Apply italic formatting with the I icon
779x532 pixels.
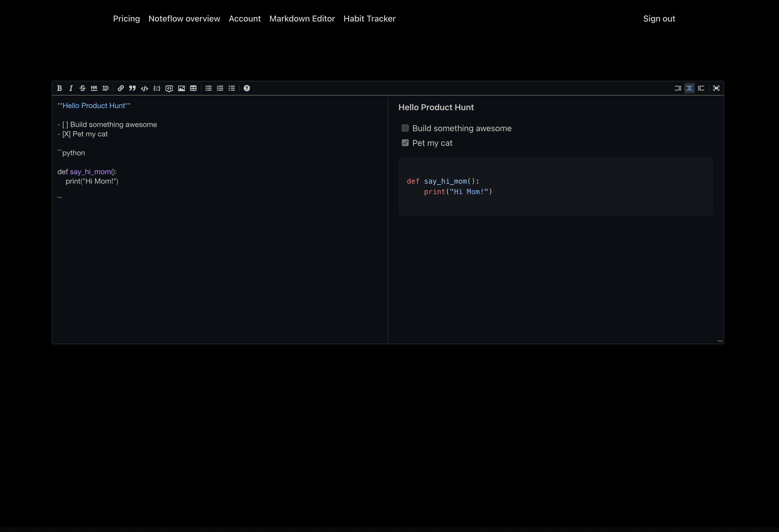(x=71, y=88)
